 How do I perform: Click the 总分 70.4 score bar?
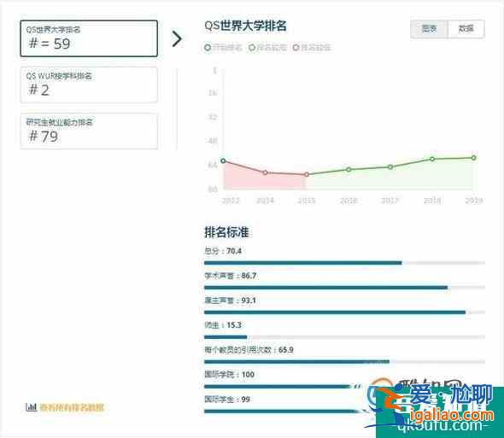(344, 263)
